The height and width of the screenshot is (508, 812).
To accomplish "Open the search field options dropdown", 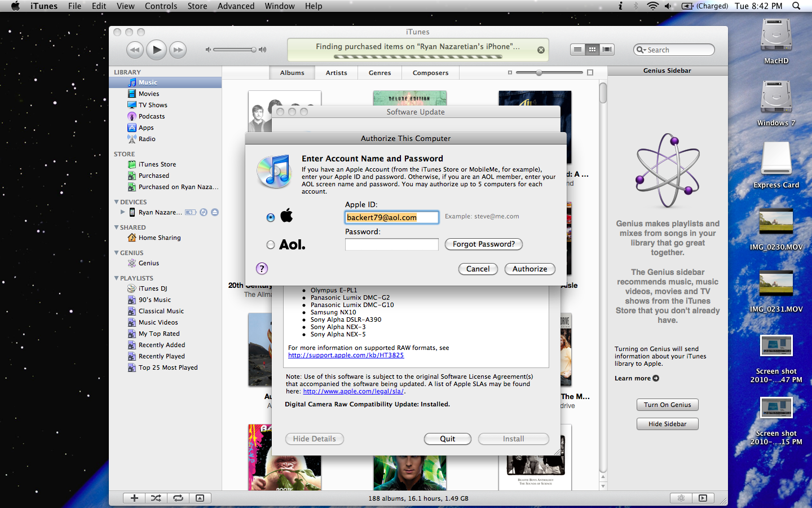I will click(x=641, y=50).
